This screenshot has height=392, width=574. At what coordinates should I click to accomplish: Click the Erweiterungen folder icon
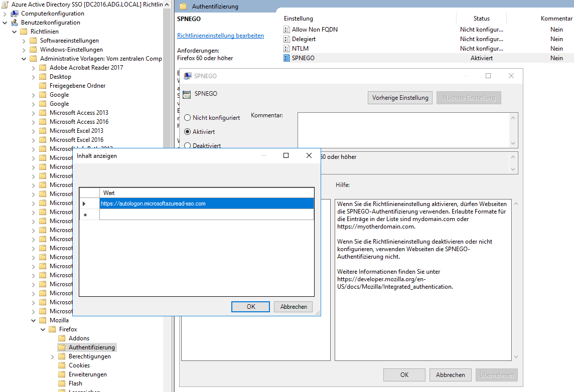click(x=62, y=374)
